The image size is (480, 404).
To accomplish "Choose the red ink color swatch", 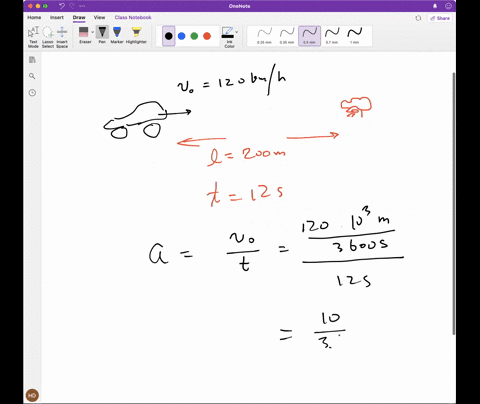I will (x=207, y=36).
